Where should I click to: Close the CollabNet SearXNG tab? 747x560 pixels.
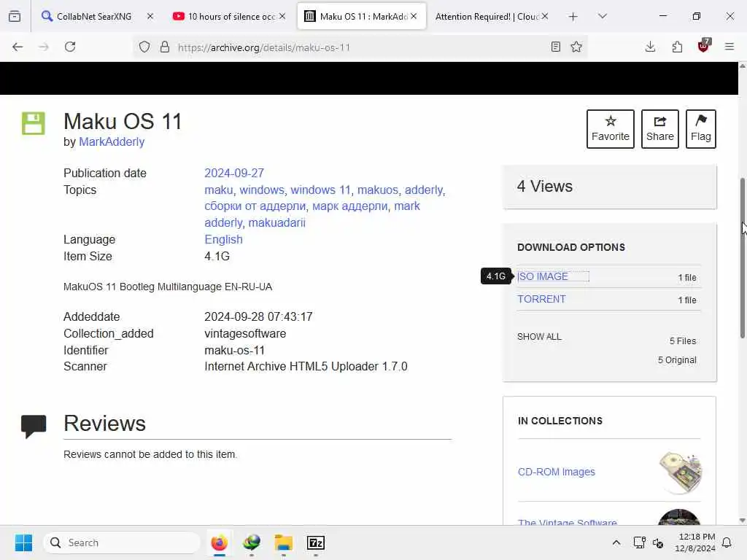(150, 16)
